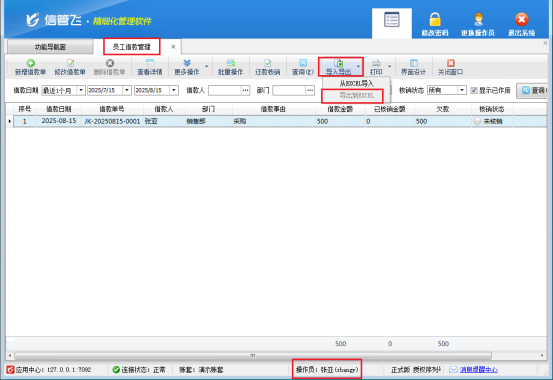Switch to the 功能导航图 tab
The width and height of the screenshot is (553, 380).
click(x=50, y=47)
